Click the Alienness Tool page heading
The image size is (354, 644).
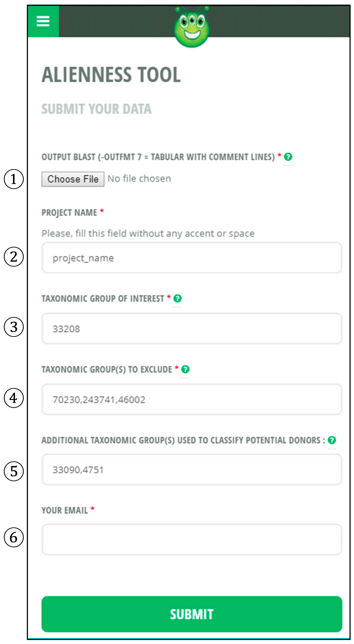pos(111,75)
